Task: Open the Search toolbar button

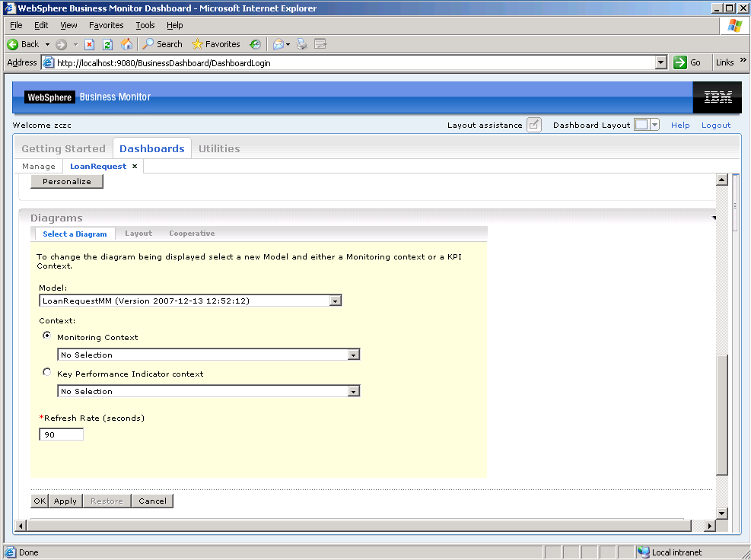Action: [162, 44]
